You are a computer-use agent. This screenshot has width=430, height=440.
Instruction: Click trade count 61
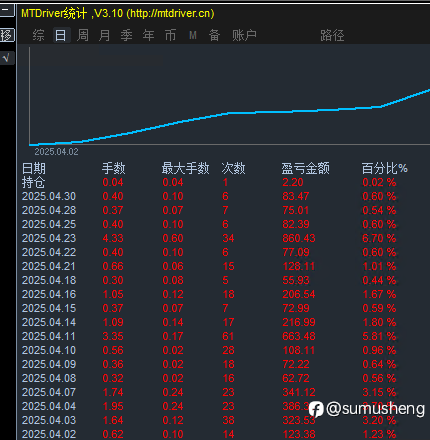click(x=228, y=336)
